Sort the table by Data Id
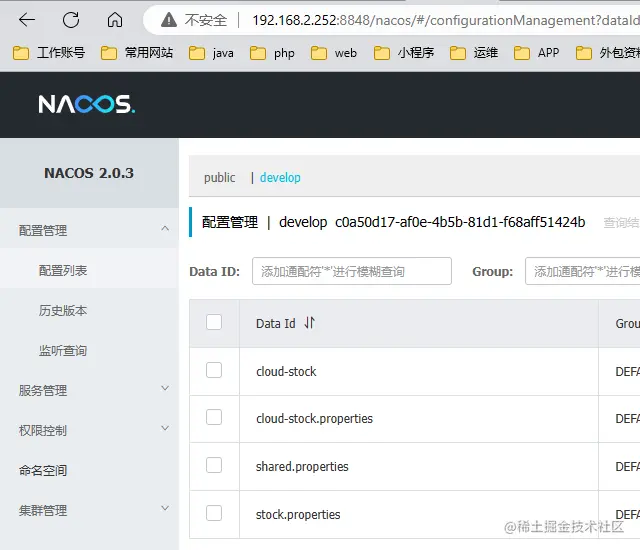The width and height of the screenshot is (640, 550). click(x=310, y=323)
